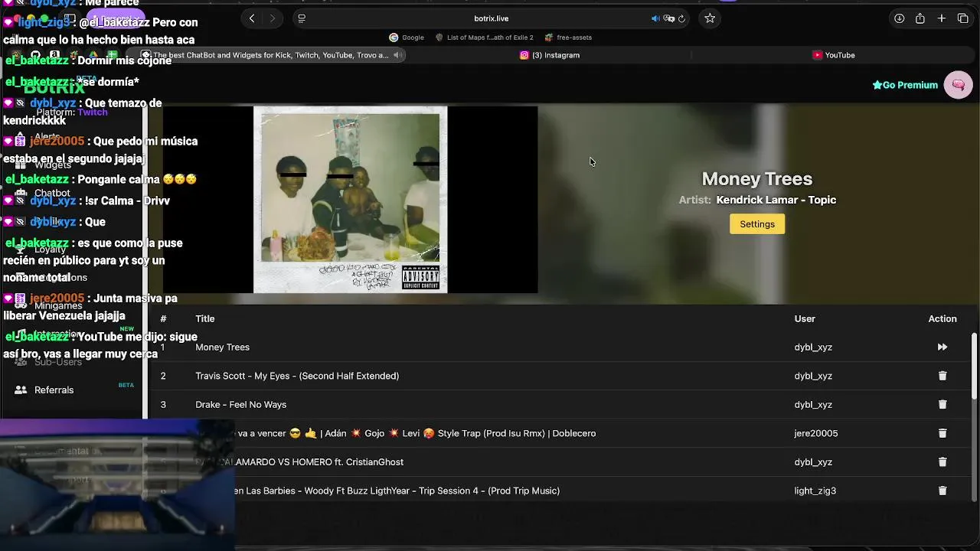This screenshot has height=551, width=980.
Task: Show the tab overview icon
Action: (963, 18)
